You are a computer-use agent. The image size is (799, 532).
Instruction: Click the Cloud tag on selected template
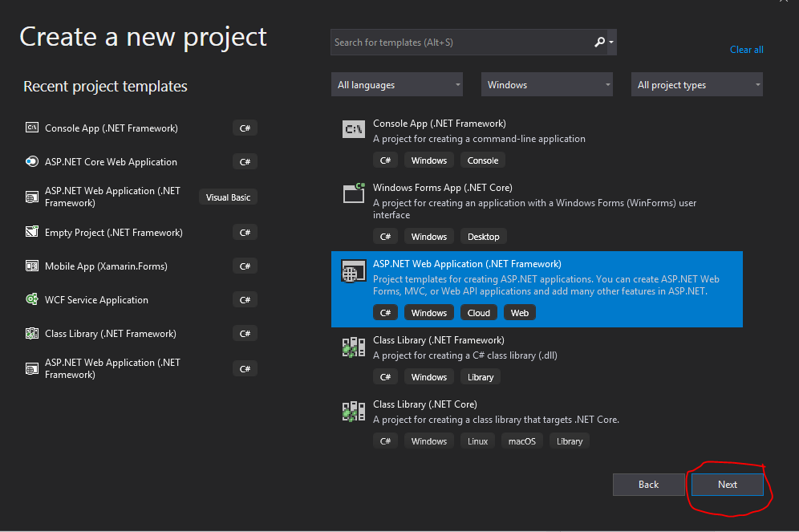[478, 312]
